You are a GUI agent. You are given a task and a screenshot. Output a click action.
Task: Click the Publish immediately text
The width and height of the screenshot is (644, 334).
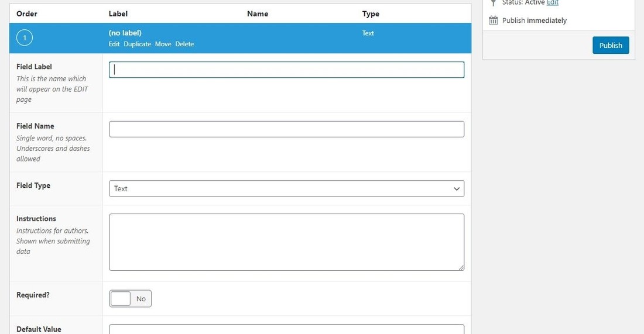coord(535,20)
